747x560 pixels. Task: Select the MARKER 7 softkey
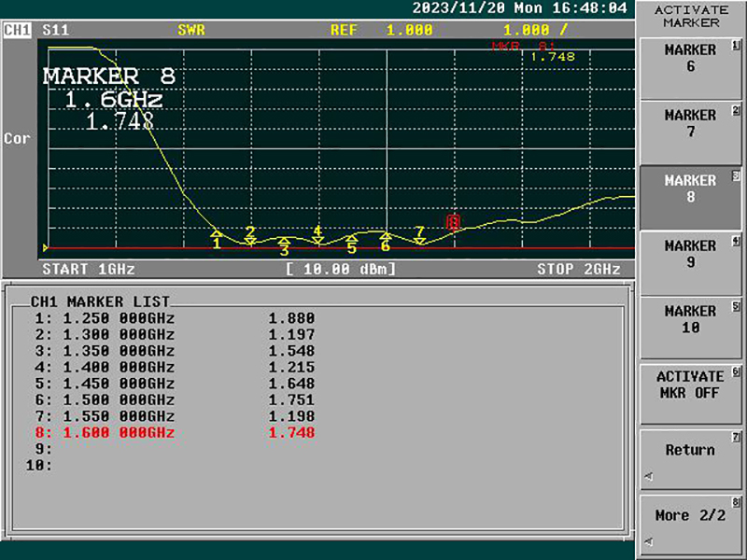pos(690,133)
